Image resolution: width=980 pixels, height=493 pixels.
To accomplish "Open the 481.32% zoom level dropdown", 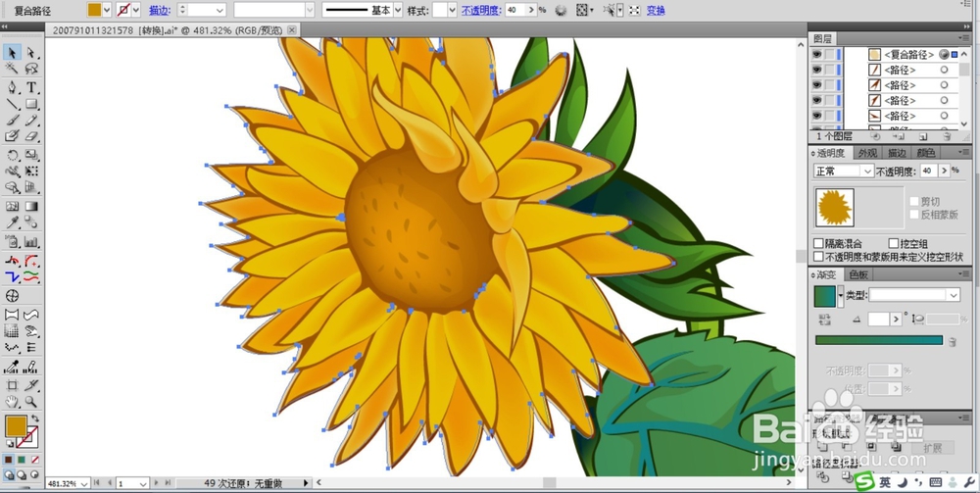I will click(84, 483).
